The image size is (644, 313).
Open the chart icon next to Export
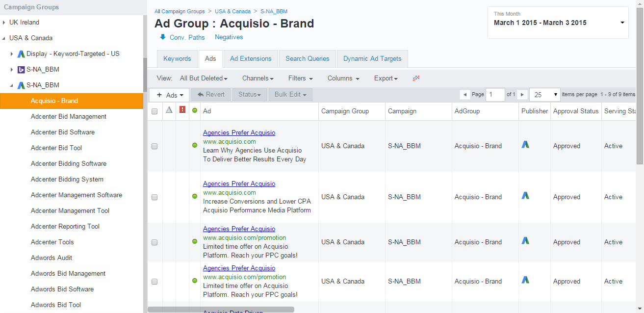pos(416,78)
